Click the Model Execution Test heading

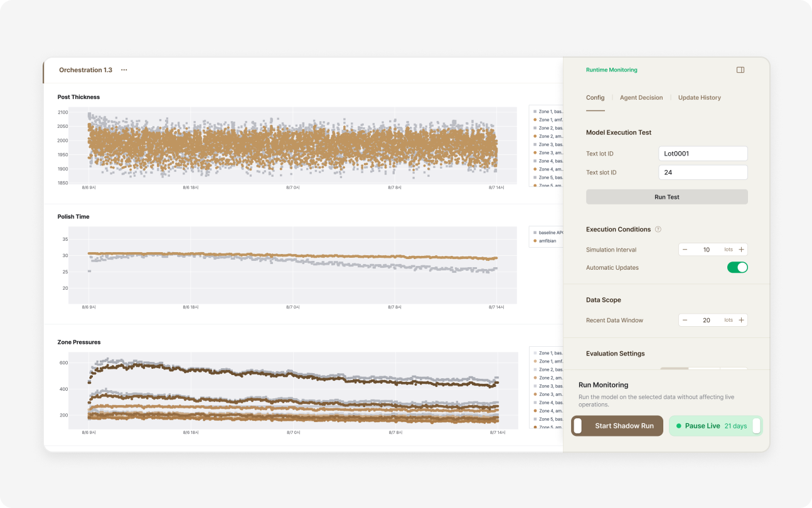[619, 132]
